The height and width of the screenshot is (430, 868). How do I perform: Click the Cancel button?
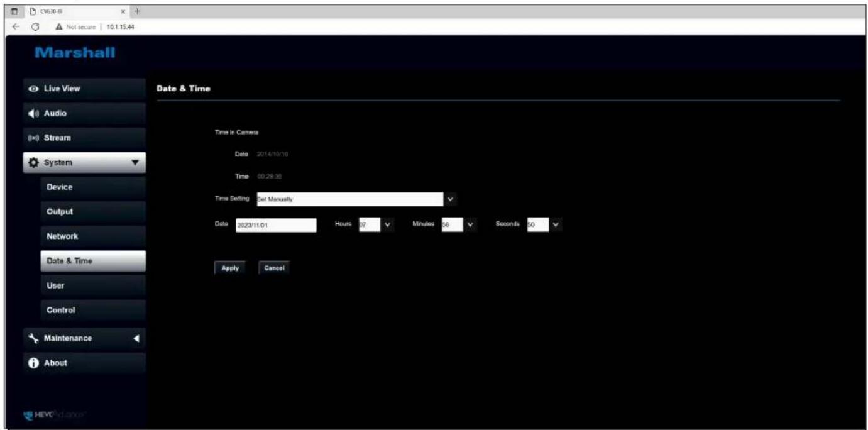274,268
